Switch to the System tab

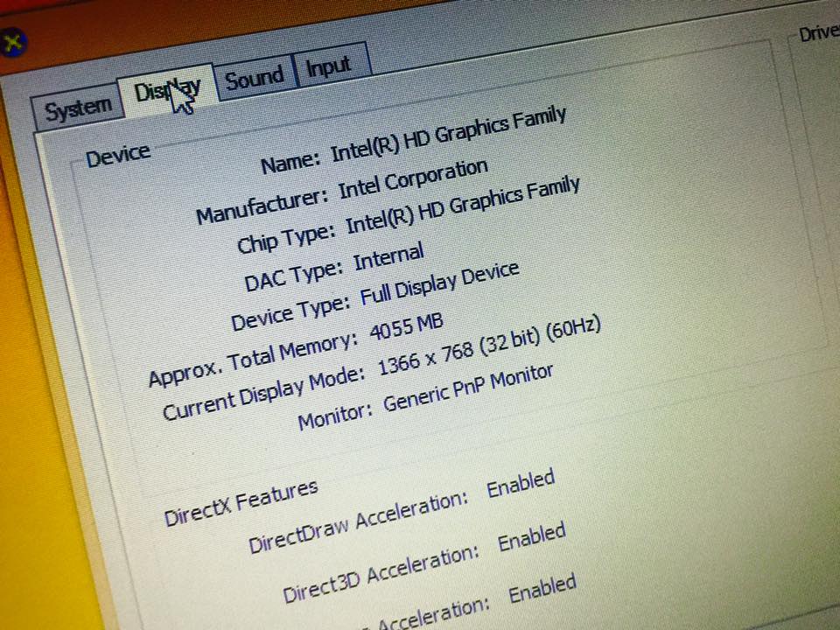coord(78,109)
